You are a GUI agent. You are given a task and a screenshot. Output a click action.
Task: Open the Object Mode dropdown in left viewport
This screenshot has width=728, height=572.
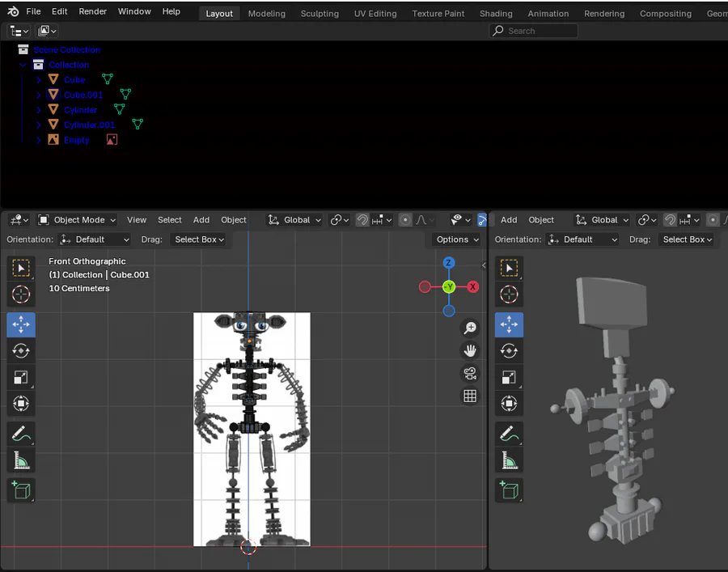[x=77, y=219]
